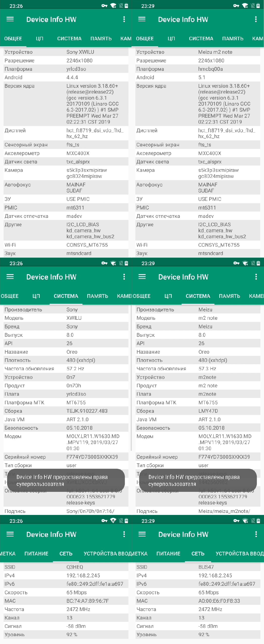Open three-dot menu on BUS47 network screen
Image resolution: width=264 pixels, height=644 pixels.
click(256, 534)
